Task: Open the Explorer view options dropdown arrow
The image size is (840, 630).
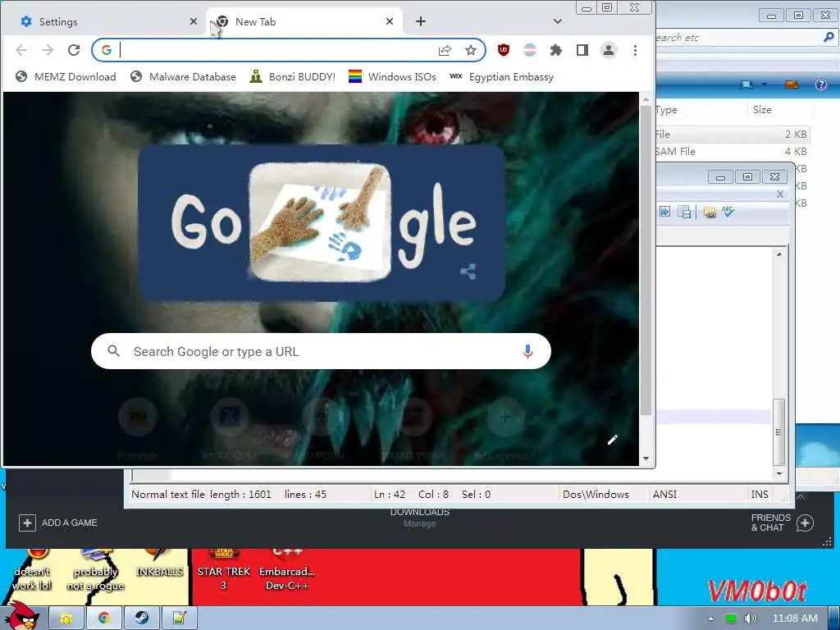Action: [765, 84]
